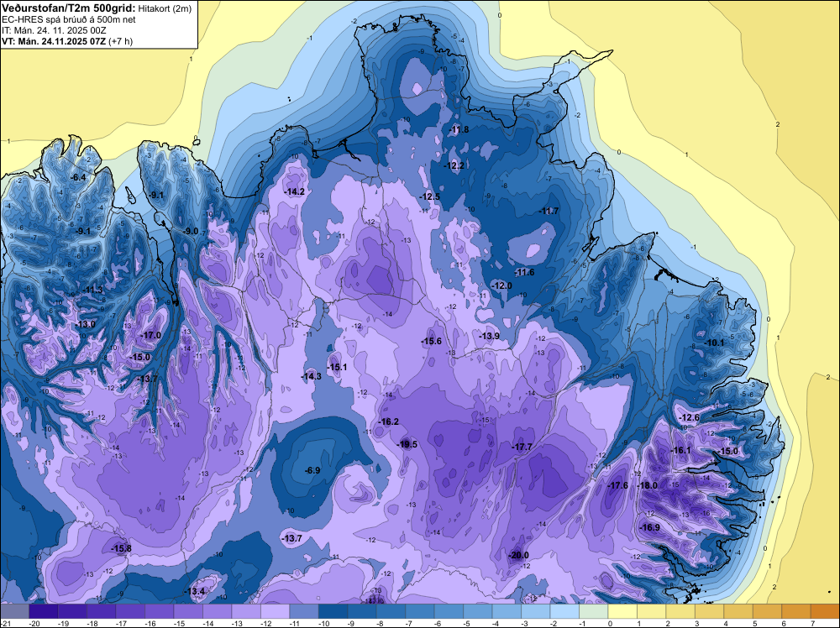840x628 pixels.
Task: Select the -13.4 temperature value
Action: coord(195,591)
